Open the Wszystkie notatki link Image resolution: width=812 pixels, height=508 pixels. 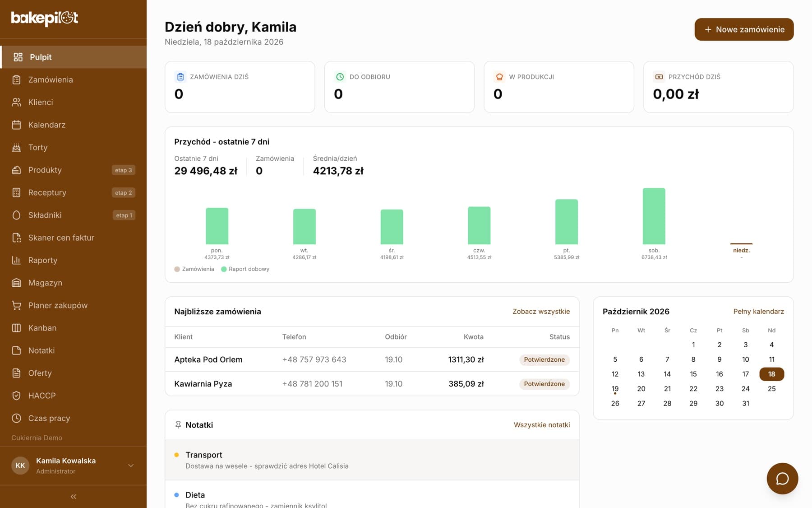tap(542, 425)
